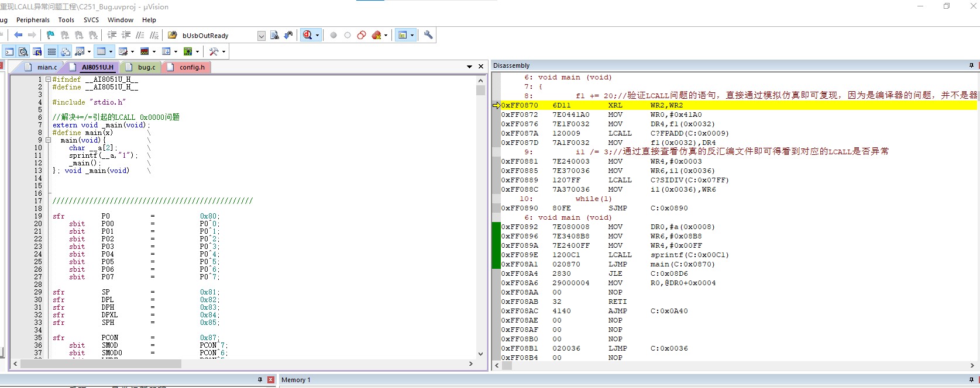Indent the selected lines

112,35
